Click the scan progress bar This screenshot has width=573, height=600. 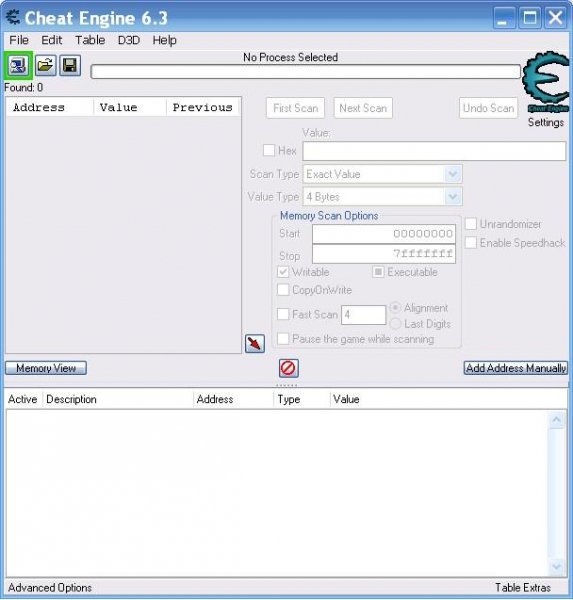306,72
